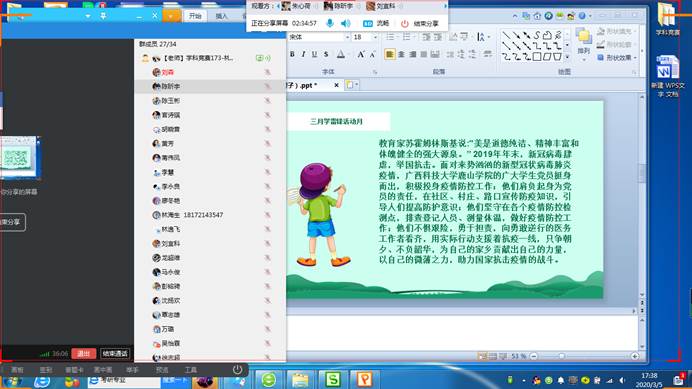
Task: Select the shared screen thumbnail preview
Action: [19, 158]
